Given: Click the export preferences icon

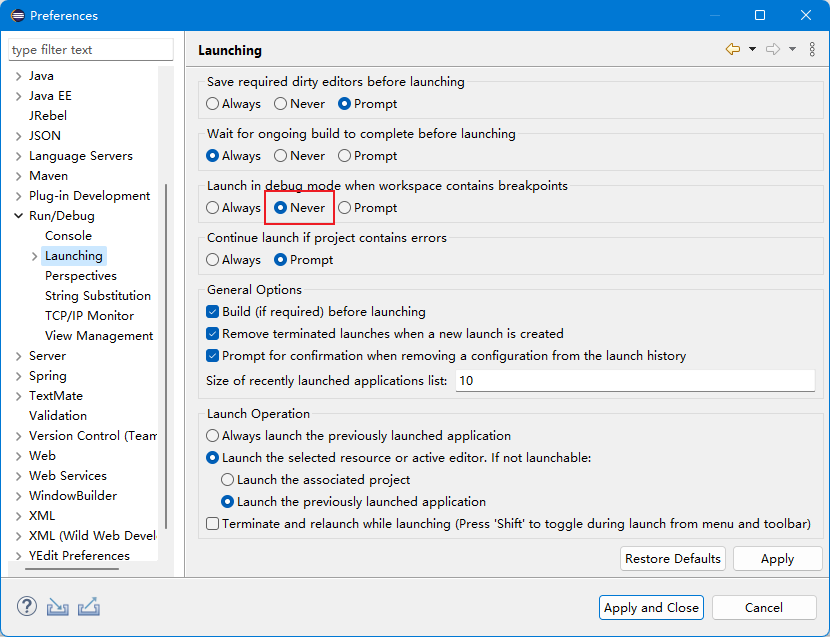Looking at the screenshot, I should pos(89,606).
